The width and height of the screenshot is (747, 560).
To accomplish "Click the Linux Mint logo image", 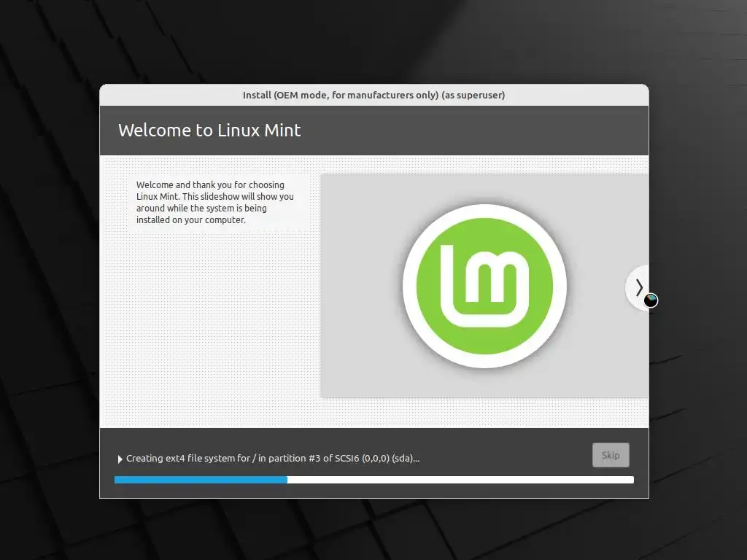I will 484,286.
